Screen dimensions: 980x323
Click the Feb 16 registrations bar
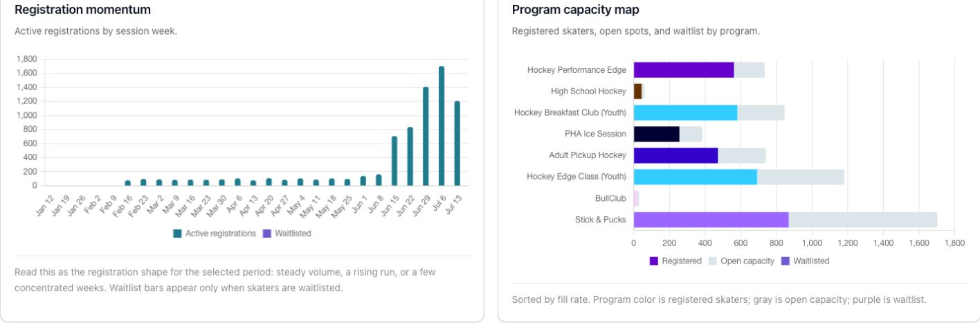(x=127, y=183)
